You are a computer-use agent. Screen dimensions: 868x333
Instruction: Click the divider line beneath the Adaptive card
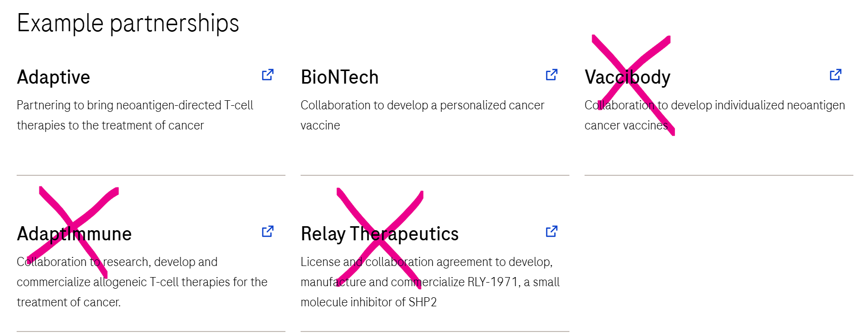(151, 175)
